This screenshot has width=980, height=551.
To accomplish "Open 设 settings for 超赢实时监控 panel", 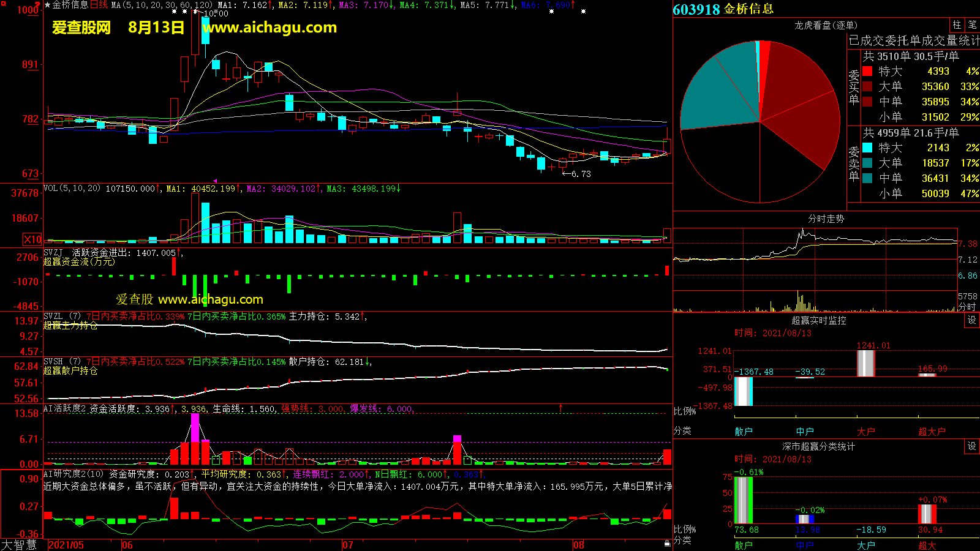I will coord(971,320).
